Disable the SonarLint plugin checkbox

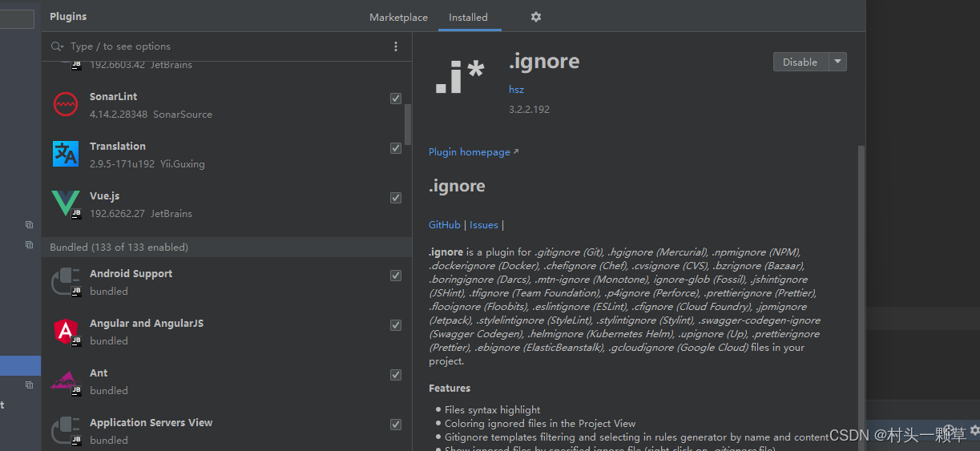point(396,99)
